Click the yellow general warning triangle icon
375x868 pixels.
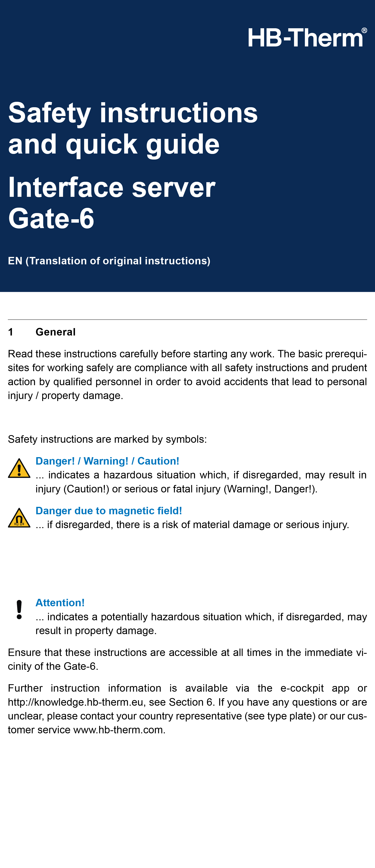(x=19, y=468)
